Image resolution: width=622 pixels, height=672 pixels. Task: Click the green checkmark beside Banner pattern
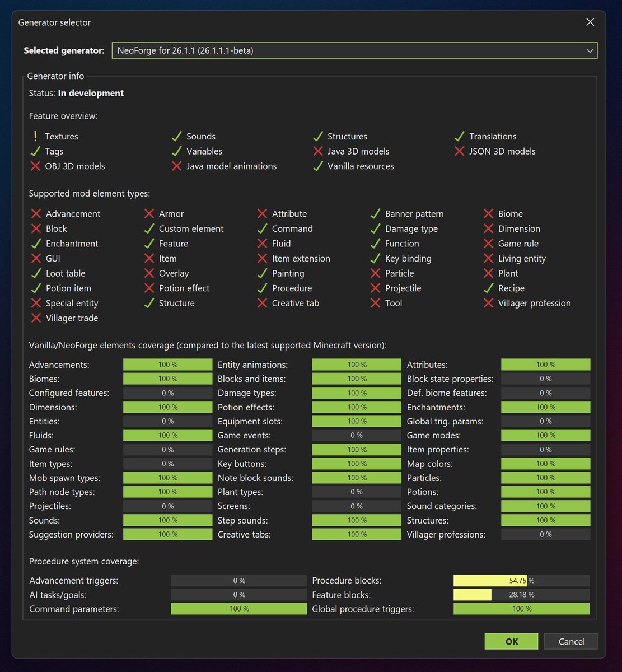pyautogui.click(x=375, y=214)
